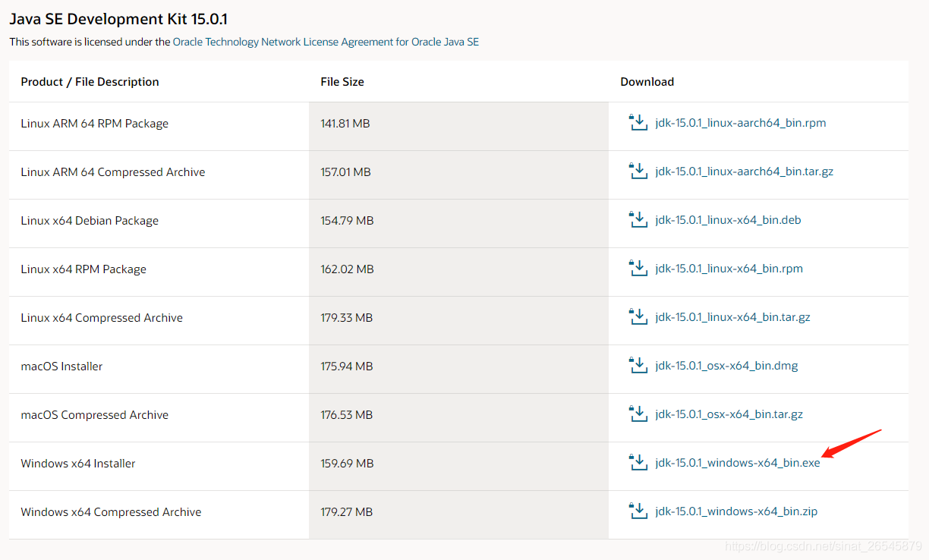Select Windows x64 Installer text
Screen dimensions: 929x560
pos(78,464)
